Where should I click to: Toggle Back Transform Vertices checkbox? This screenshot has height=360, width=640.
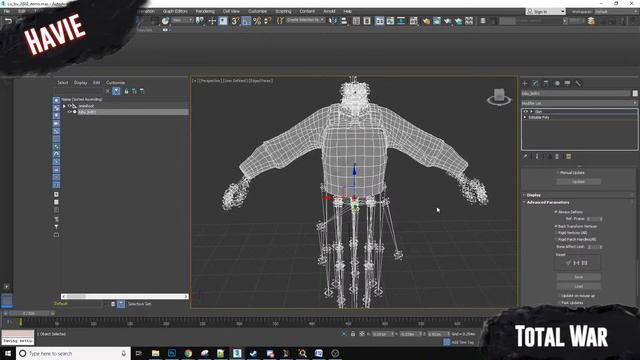pos(556,226)
